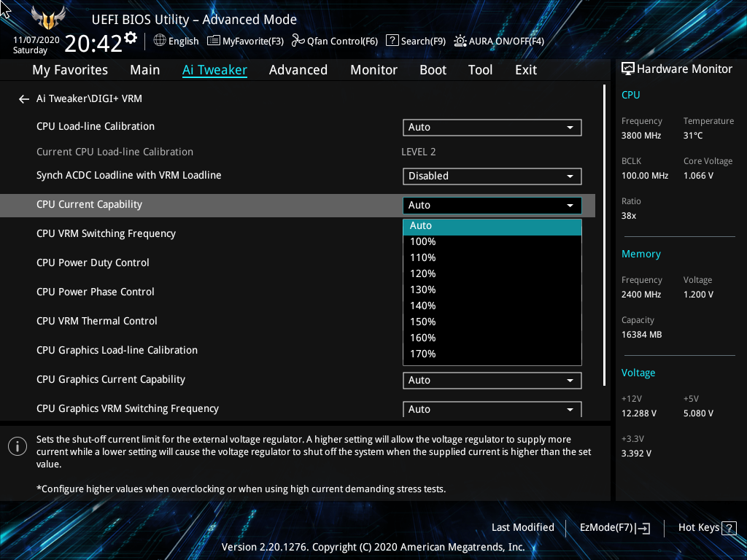Click the Search(F9) label
This screenshot has width=747, height=560.
coord(424,41)
